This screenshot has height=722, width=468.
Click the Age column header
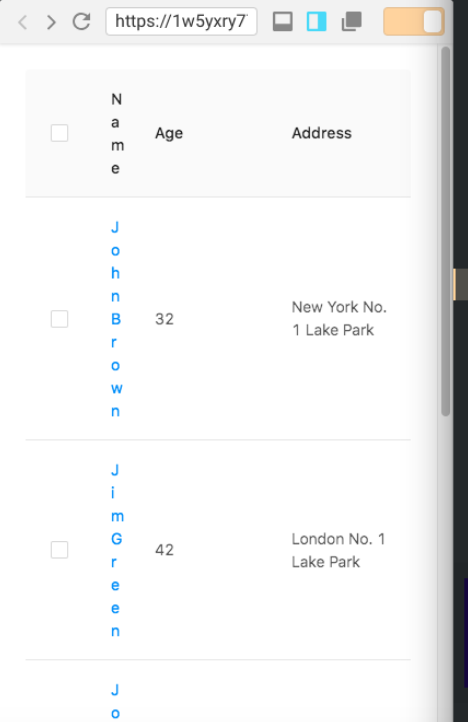[169, 133]
